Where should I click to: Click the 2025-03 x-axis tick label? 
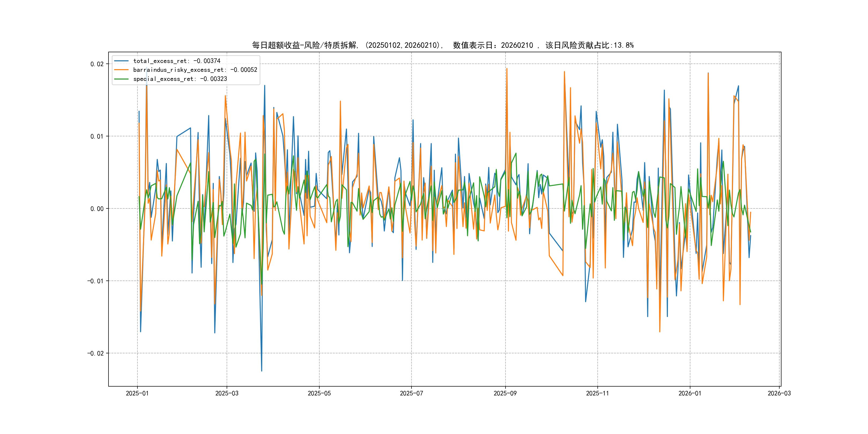(227, 393)
